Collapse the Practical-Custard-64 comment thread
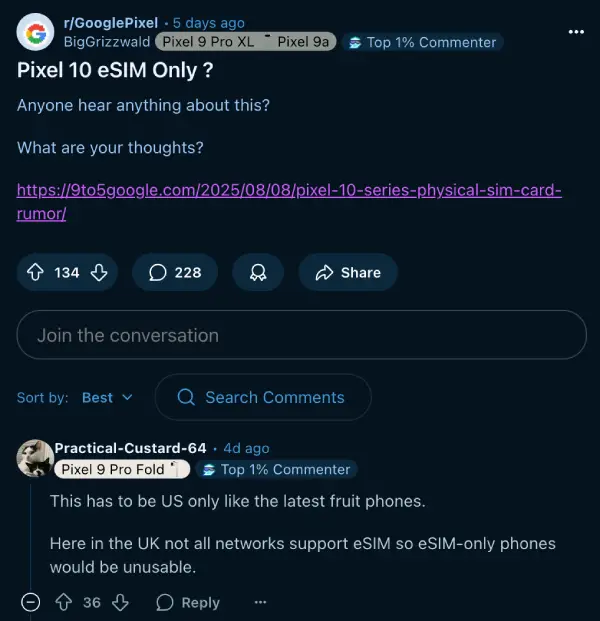The height and width of the screenshot is (621, 600). tap(31, 602)
